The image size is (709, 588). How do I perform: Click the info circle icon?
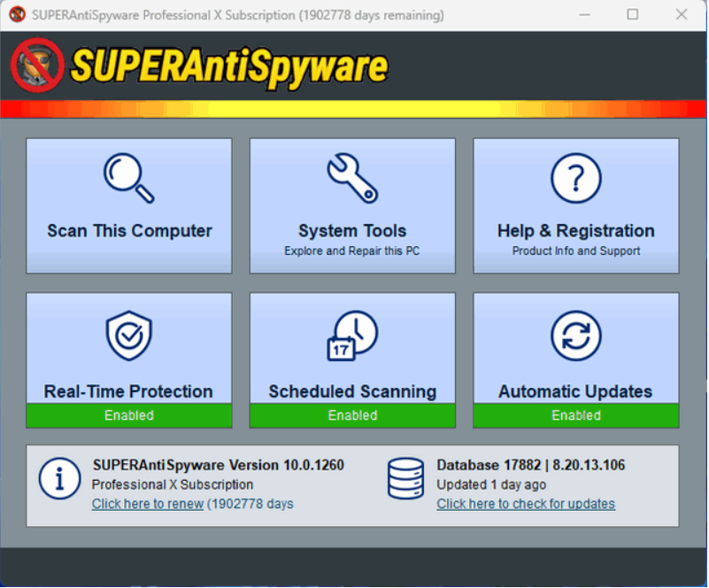pos(59,478)
